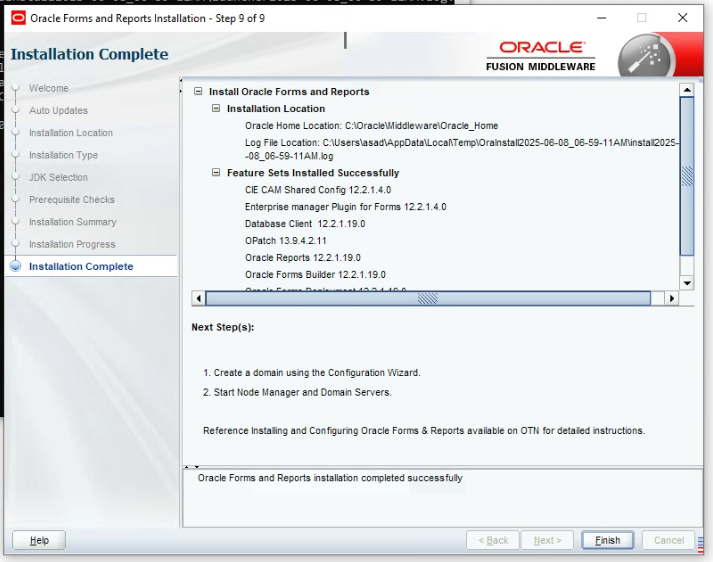Close the installer window
The height and width of the screenshot is (562, 713).
pyautogui.click(x=682, y=18)
